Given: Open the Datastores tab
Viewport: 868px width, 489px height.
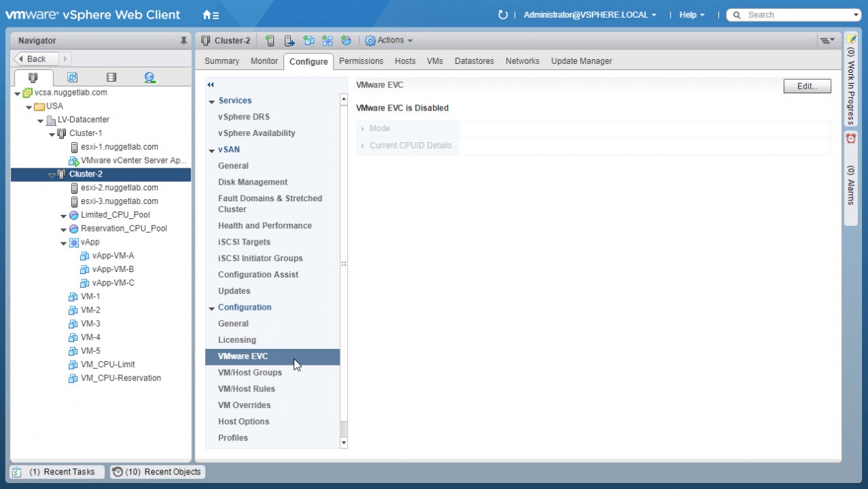Looking at the screenshot, I should click(x=474, y=61).
